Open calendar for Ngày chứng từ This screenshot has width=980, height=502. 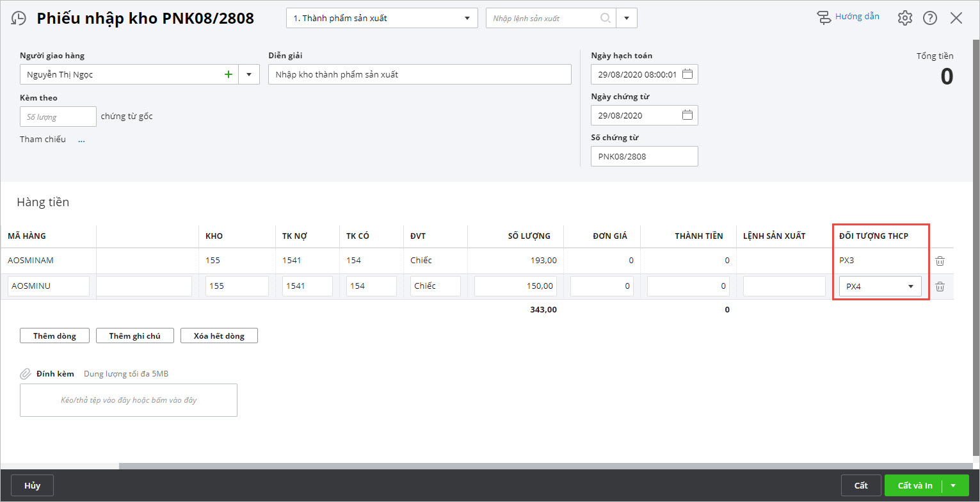pyautogui.click(x=687, y=115)
